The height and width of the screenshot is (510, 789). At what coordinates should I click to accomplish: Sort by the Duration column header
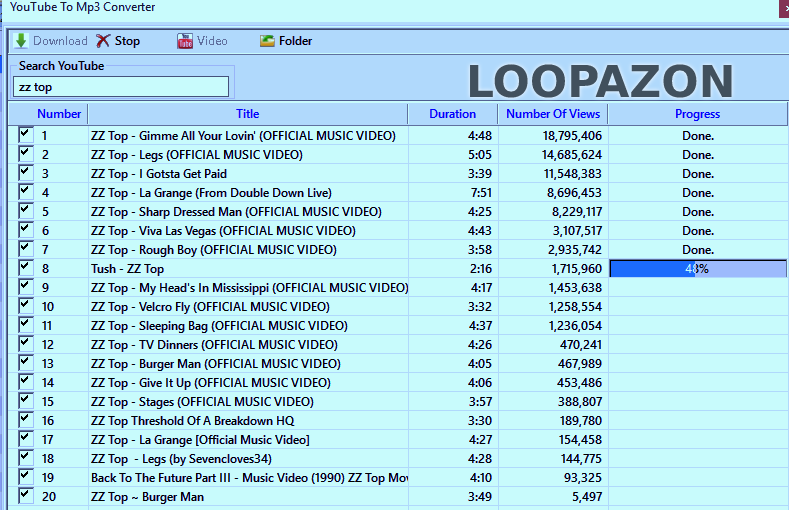tap(452, 114)
